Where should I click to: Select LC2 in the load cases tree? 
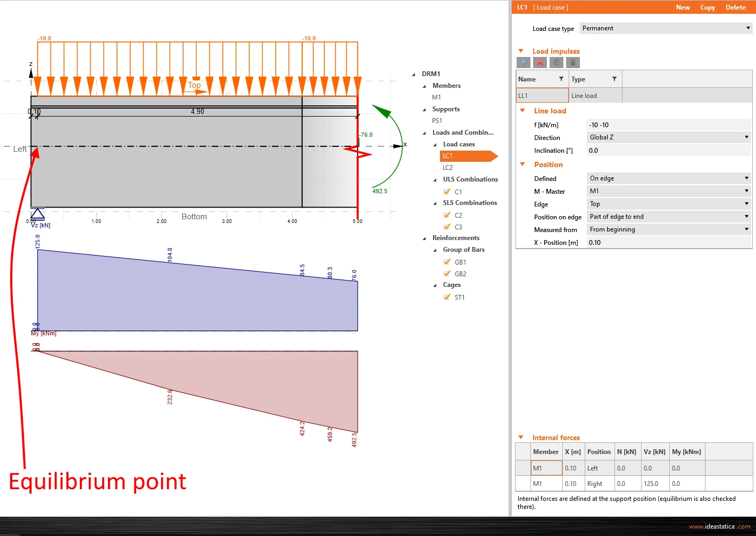tap(447, 167)
